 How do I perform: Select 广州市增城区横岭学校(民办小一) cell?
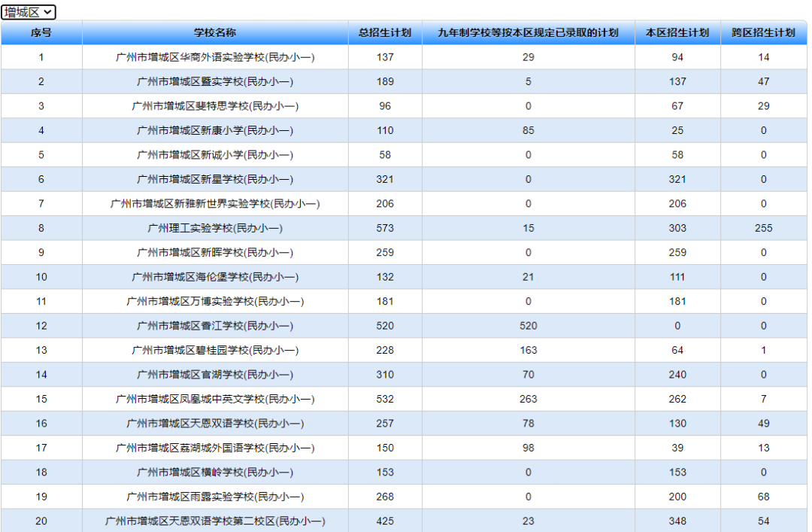click(x=215, y=472)
